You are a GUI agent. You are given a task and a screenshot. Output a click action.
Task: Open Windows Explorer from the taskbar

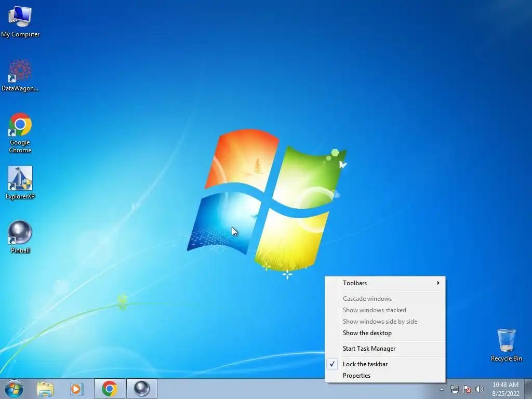(x=45, y=389)
